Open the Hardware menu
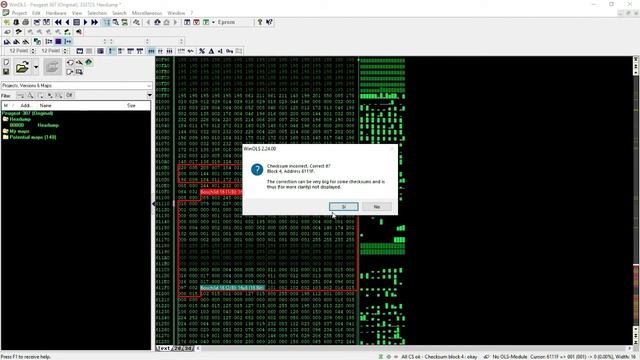This screenshot has height=360, width=640. point(56,13)
